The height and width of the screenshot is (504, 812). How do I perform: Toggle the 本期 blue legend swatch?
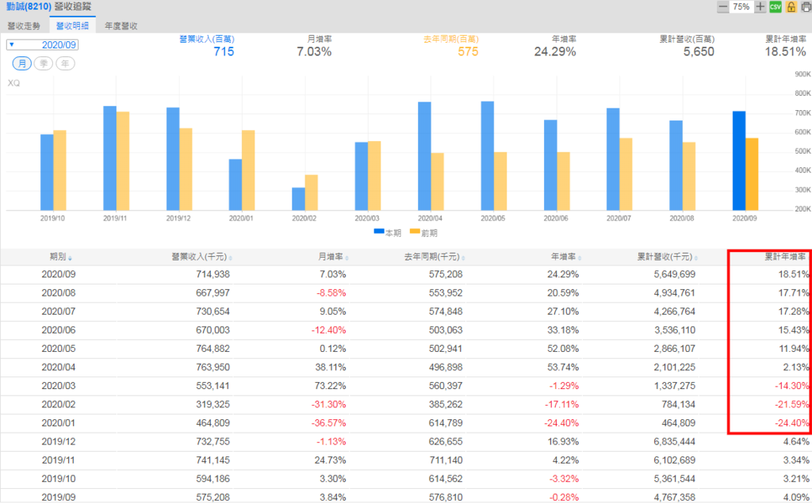coord(378,231)
